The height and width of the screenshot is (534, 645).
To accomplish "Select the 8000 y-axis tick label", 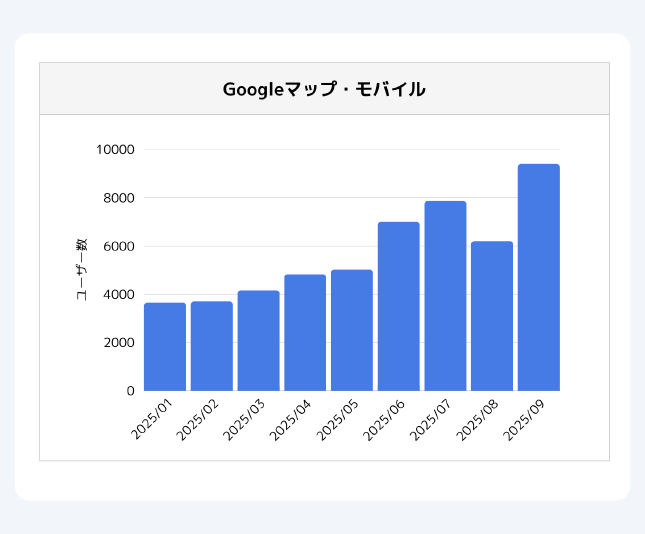I will pos(118,198).
